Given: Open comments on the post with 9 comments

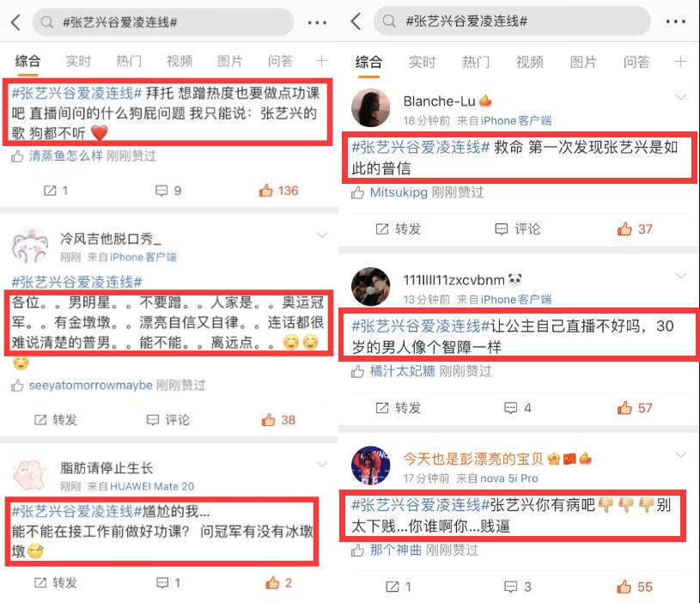Looking at the screenshot, I should tap(168, 191).
